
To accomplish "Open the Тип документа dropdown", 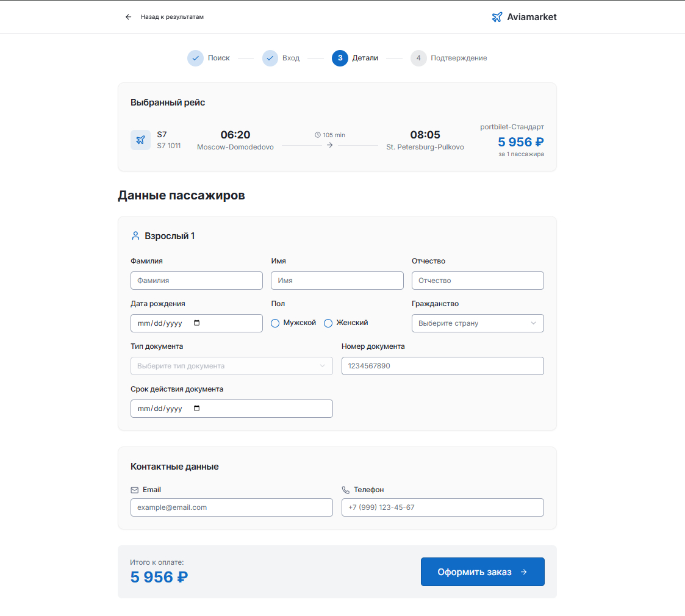I will [x=232, y=366].
